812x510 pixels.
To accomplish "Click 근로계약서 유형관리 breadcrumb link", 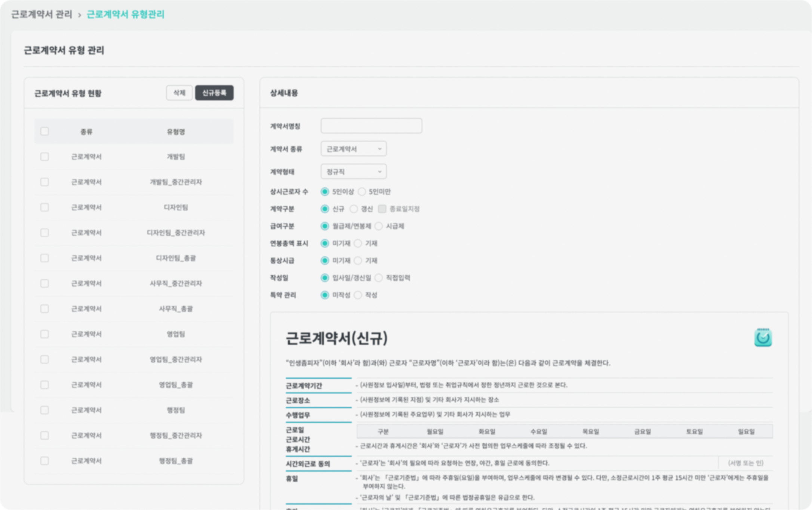I will pos(125,14).
